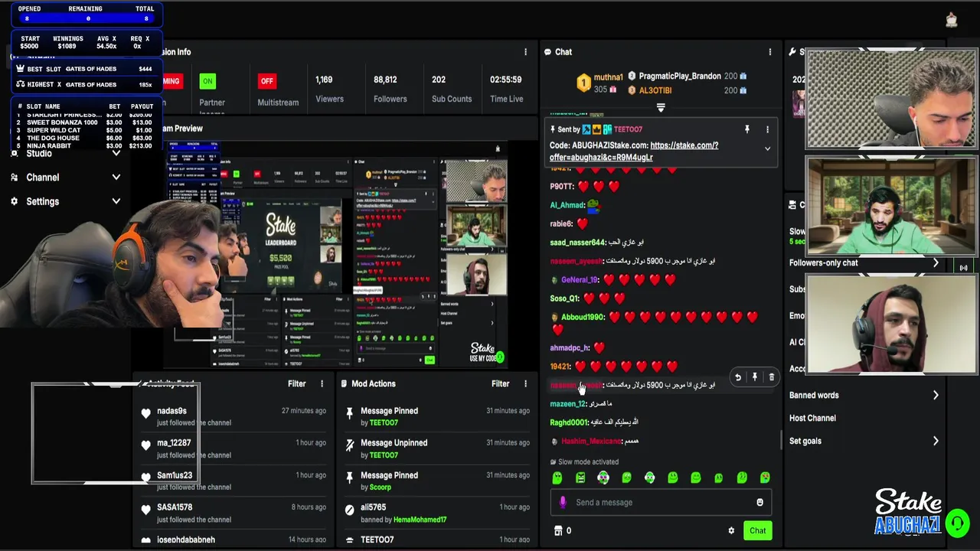Open the Chat panel three-dot menu

[770, 52]
